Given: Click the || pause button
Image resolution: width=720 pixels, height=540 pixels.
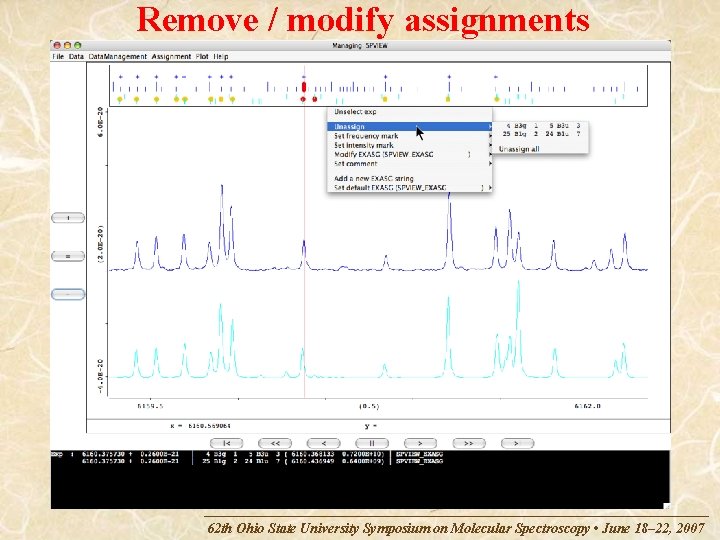Looking at the screenshot, I should pos(372,443).
